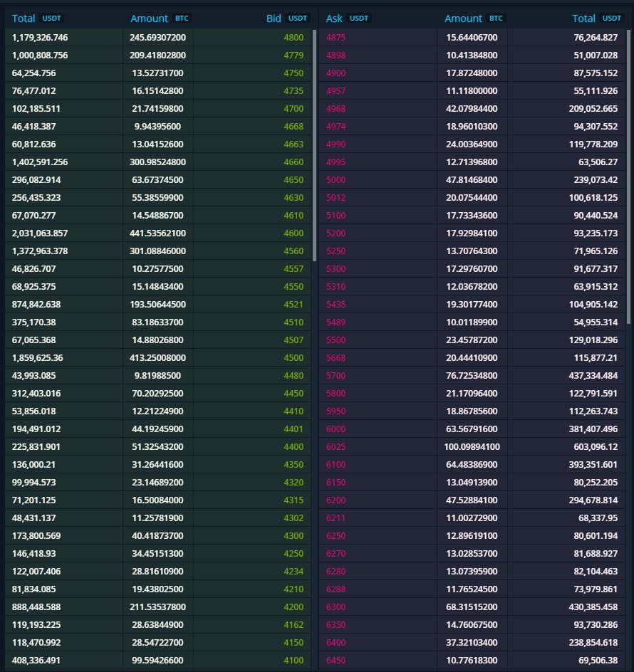Select ask price 6025

tap(336, 446)
